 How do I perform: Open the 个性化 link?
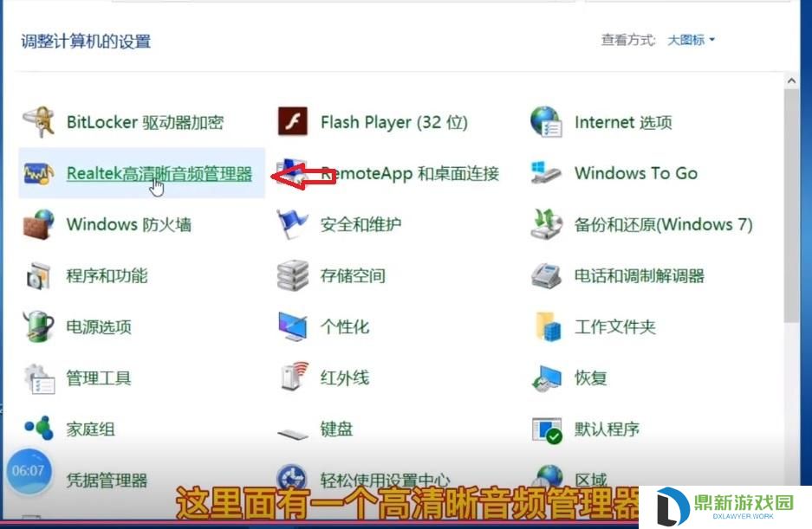click(345, 326)
